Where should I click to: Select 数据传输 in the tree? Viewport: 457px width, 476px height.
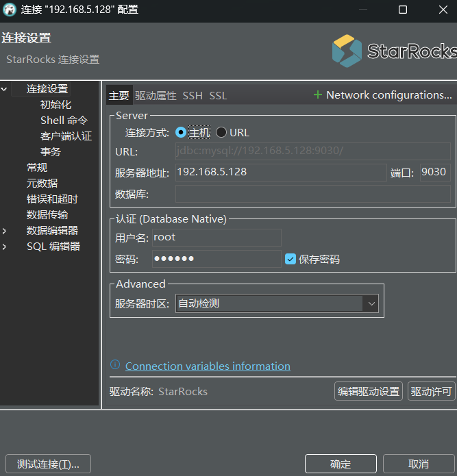(x=47, y=215)
